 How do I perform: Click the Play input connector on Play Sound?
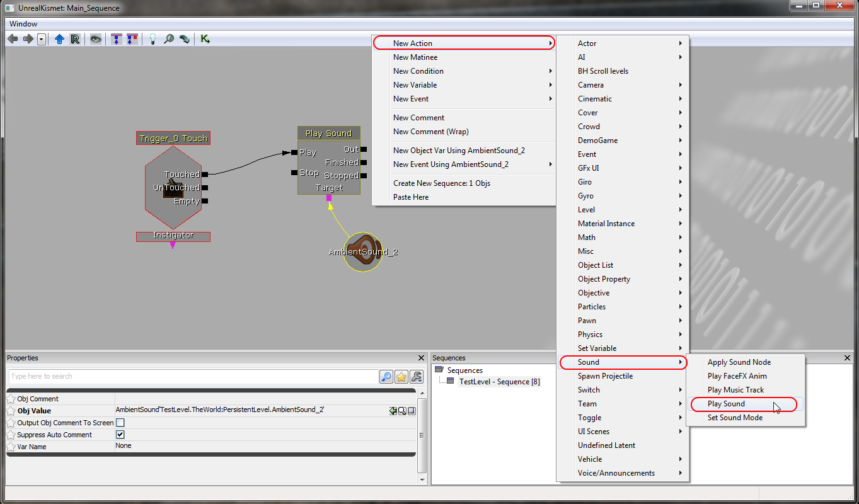click(294, 152)
